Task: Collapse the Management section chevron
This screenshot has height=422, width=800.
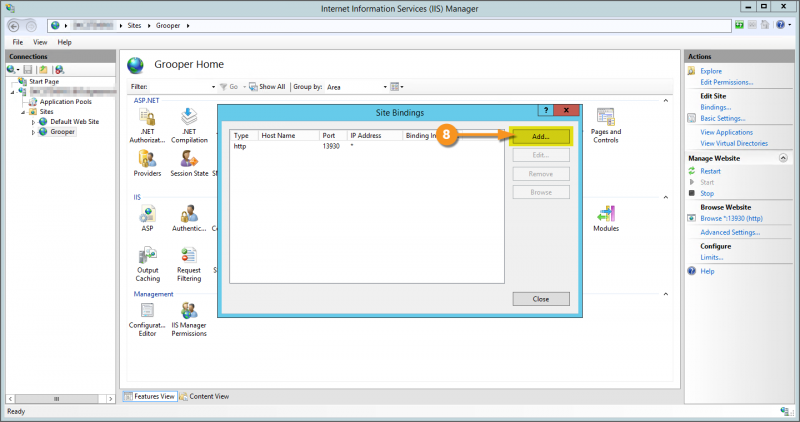Action: coord(665,294)
